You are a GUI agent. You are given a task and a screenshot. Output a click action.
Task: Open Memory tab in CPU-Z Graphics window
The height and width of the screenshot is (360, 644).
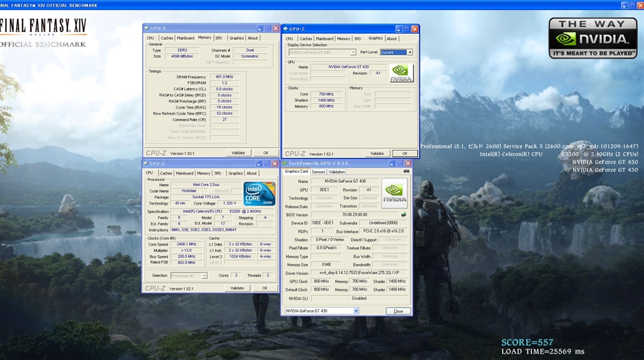(x=343, y=38)
